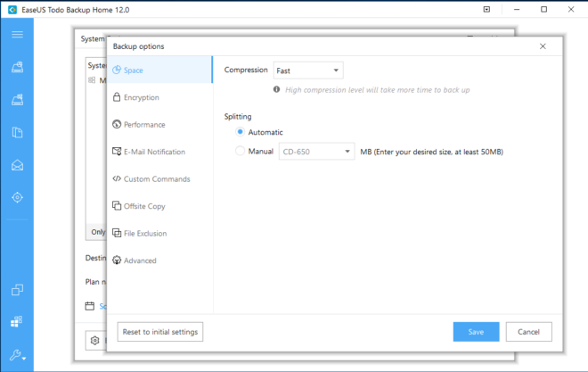
Task: Open the Advanced options tab
Action: pyautogui.click(x=159, y=260)
